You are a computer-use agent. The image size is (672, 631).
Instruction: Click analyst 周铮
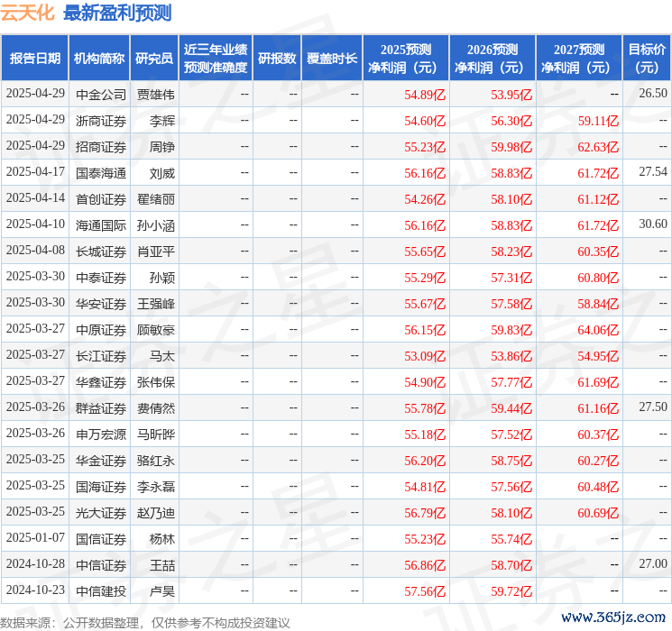tap(162, 147)
